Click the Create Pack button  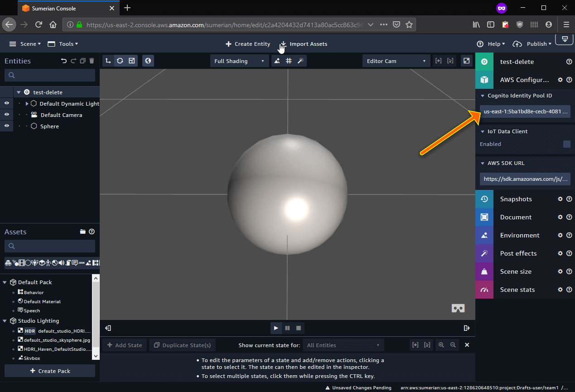(50, 371)
